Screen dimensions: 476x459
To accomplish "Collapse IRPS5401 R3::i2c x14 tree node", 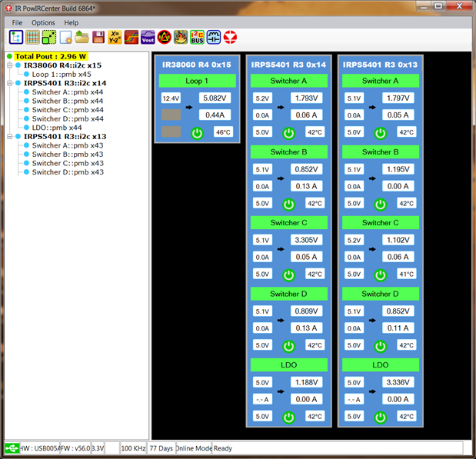I will [x=9, y=83].
